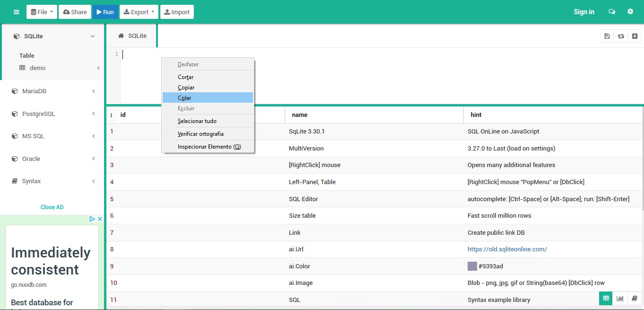Viewport: 644px width, 310px height.
Task: Select the demo table
Action: pos(37,68)
